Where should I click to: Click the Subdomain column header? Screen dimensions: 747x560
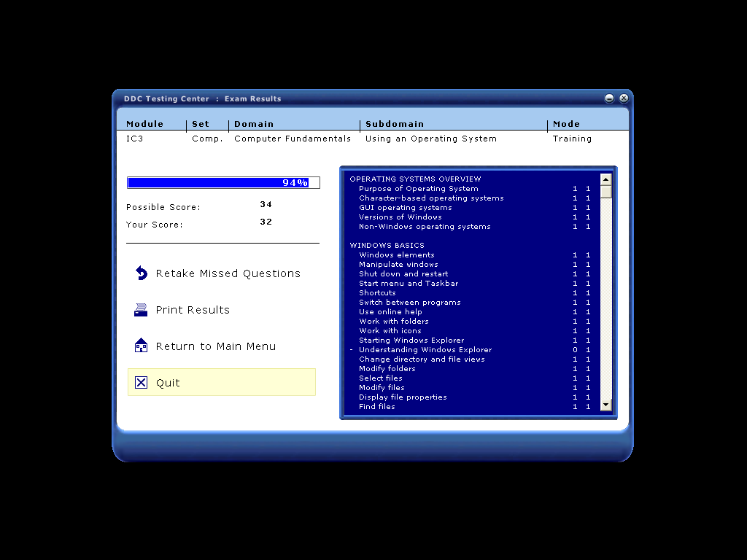[x=395, y=124]
